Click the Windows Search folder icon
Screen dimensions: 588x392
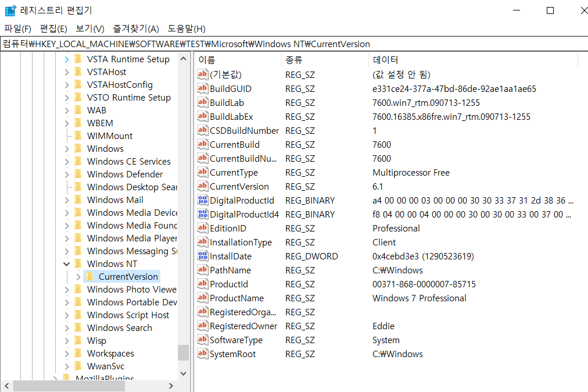click(78, 327)
